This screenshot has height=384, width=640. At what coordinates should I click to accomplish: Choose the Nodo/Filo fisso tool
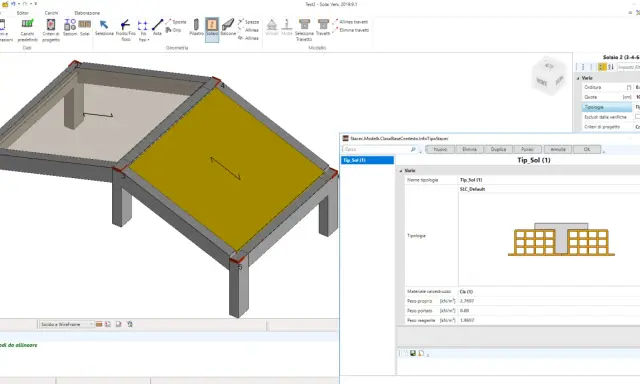pyautogui.click(x=125, y=30)
